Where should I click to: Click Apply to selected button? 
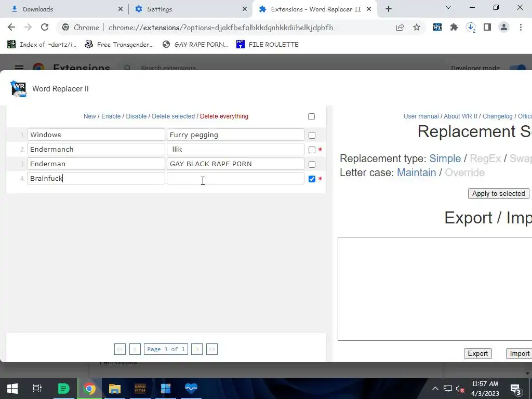point(498,194)
